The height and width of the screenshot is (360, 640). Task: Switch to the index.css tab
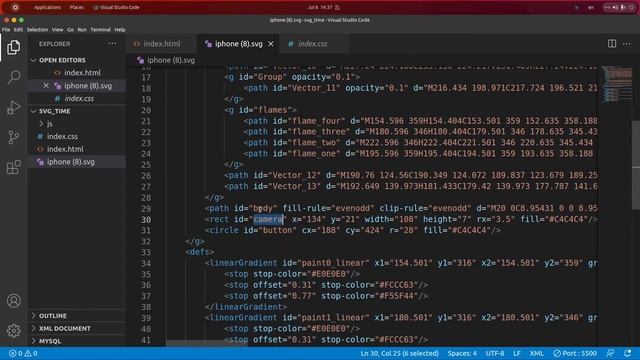click(x=312, y=44)
